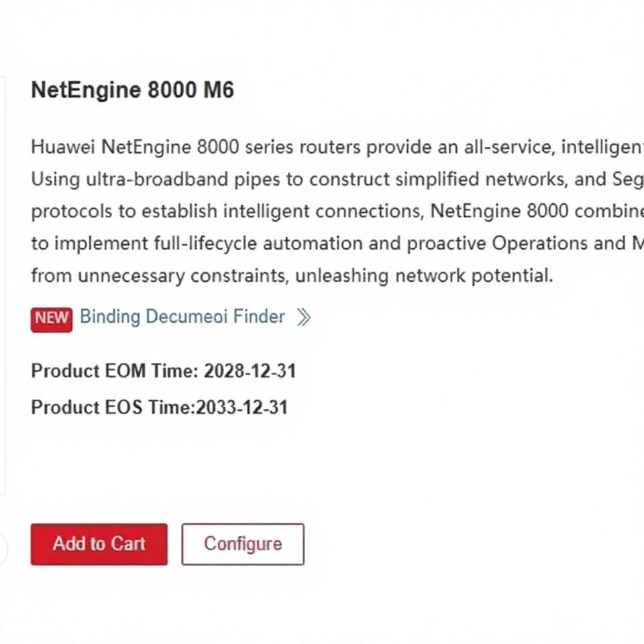Click the red NEW badge
644x644 pixels.
tap(51, 318)
